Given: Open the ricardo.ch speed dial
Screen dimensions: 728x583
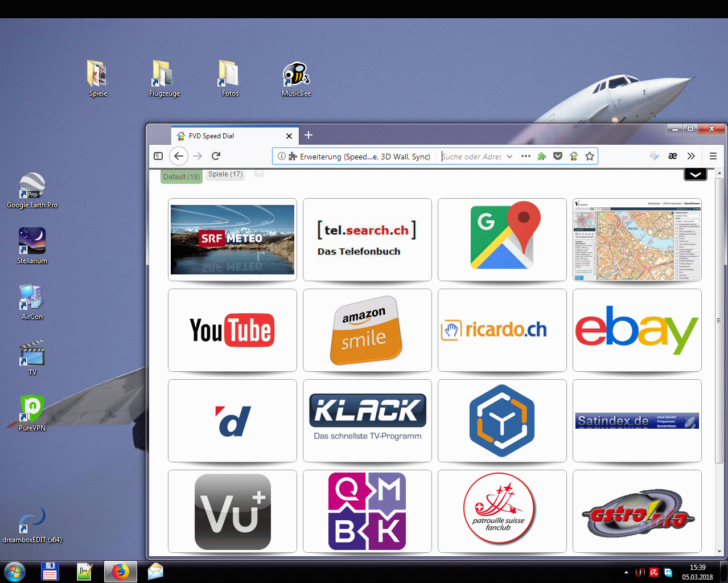Looking at the screenshot, I should point(502,330).
